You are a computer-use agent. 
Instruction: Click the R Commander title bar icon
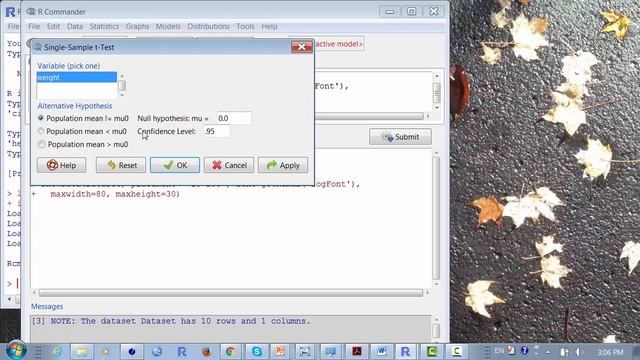coord(31,11)
